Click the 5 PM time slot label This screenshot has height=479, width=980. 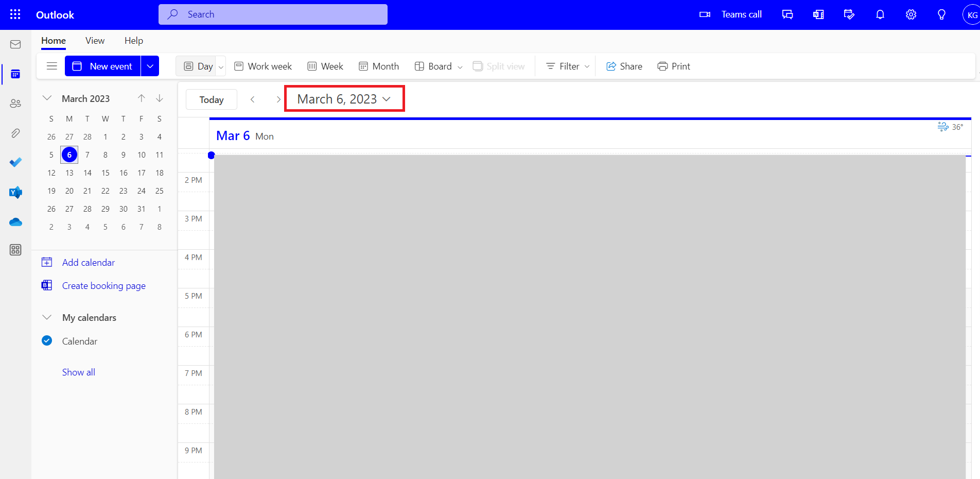point(194,296)
